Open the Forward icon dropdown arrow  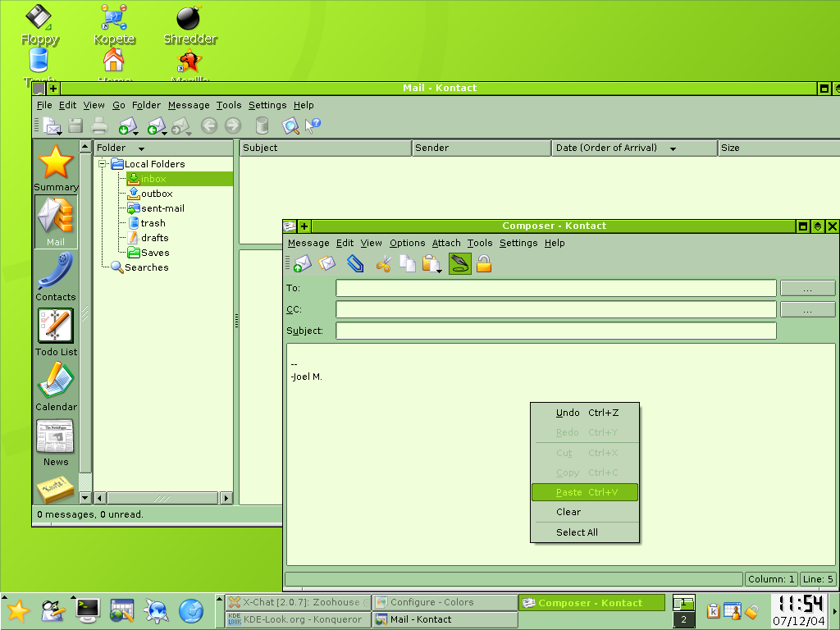(189, 132)
